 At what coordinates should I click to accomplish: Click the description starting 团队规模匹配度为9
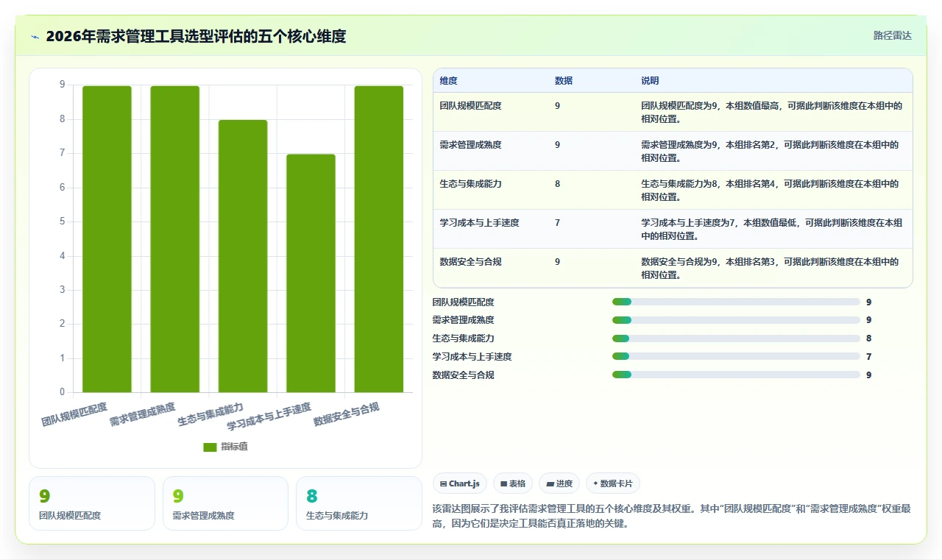(771, 113)
